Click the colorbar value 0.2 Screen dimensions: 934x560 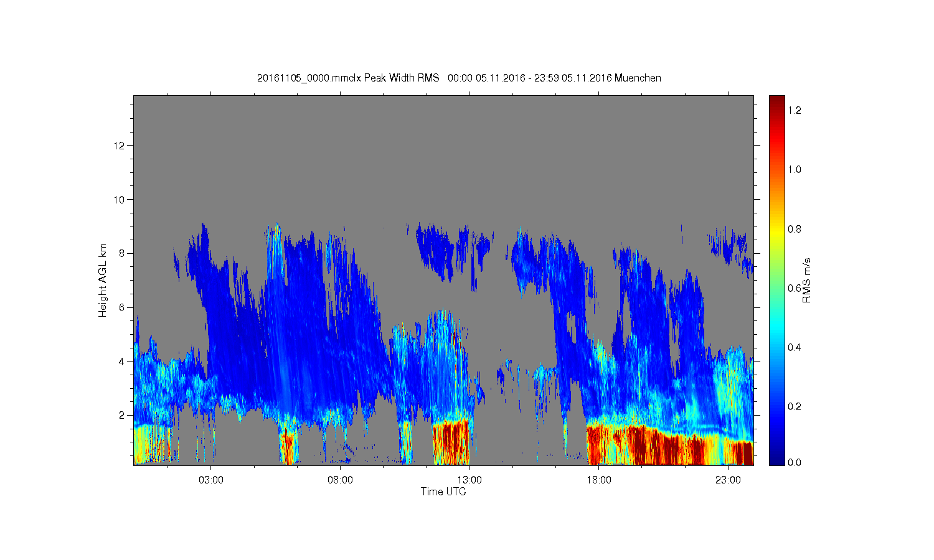tap(795, 406)
